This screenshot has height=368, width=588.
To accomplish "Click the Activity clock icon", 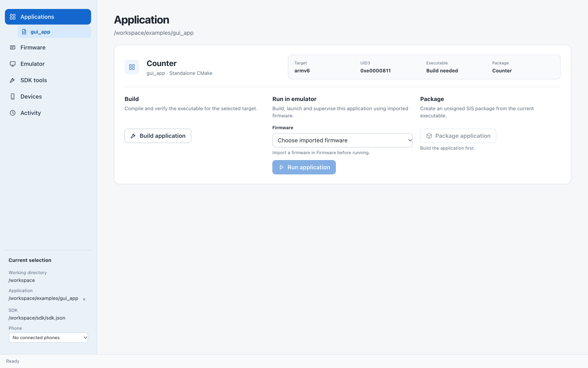I will [13, 113].
